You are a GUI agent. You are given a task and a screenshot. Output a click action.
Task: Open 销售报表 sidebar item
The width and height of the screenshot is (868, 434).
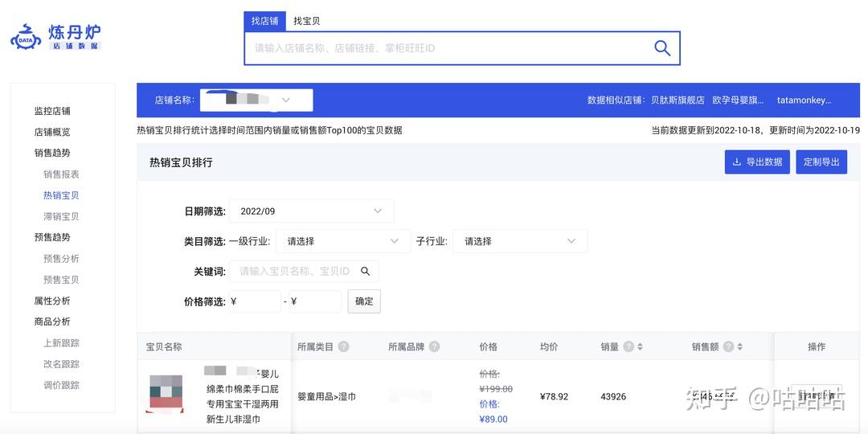click(x=61, y=174)
